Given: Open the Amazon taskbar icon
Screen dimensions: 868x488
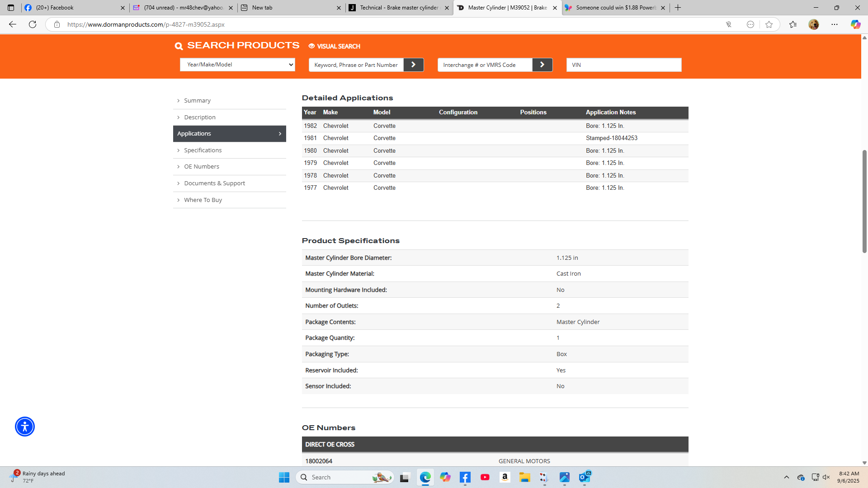Looking at the screenshot, I should point(505,477).
